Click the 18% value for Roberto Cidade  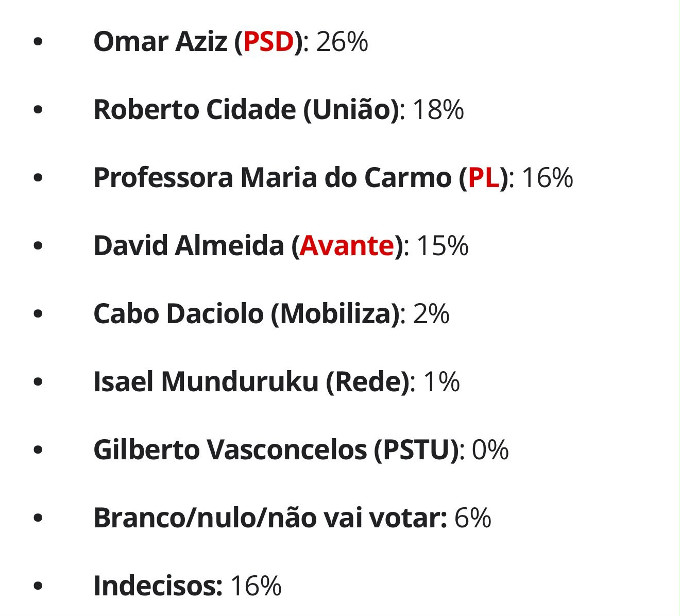point(438,110)
